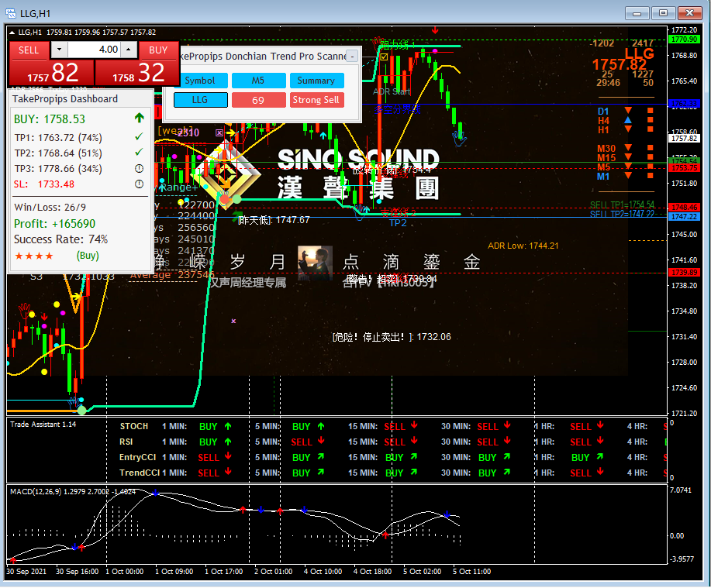Click the 昨天低: 1747.67 label
711x588 pixels.
coord(274,220)
